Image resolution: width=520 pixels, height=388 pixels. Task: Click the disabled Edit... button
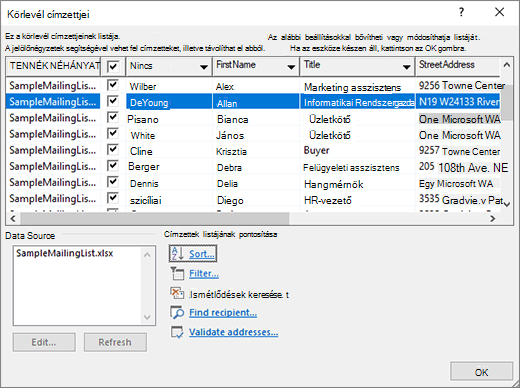[44, 342]
